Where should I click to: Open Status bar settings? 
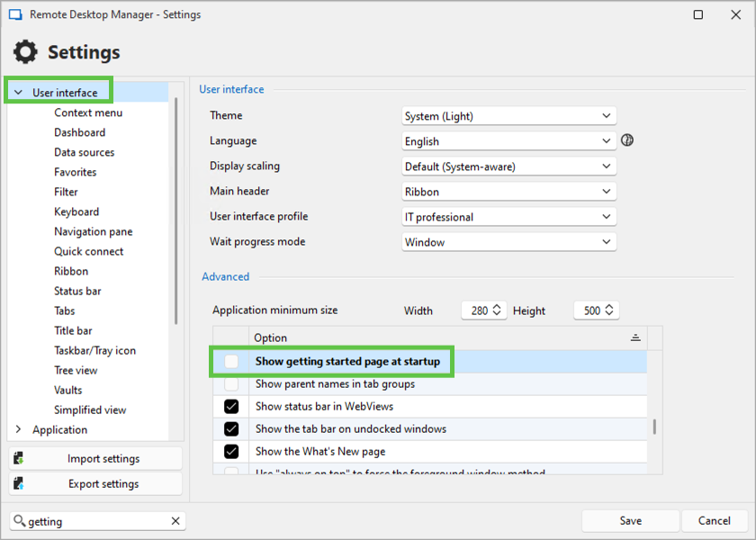pos(77,291)
